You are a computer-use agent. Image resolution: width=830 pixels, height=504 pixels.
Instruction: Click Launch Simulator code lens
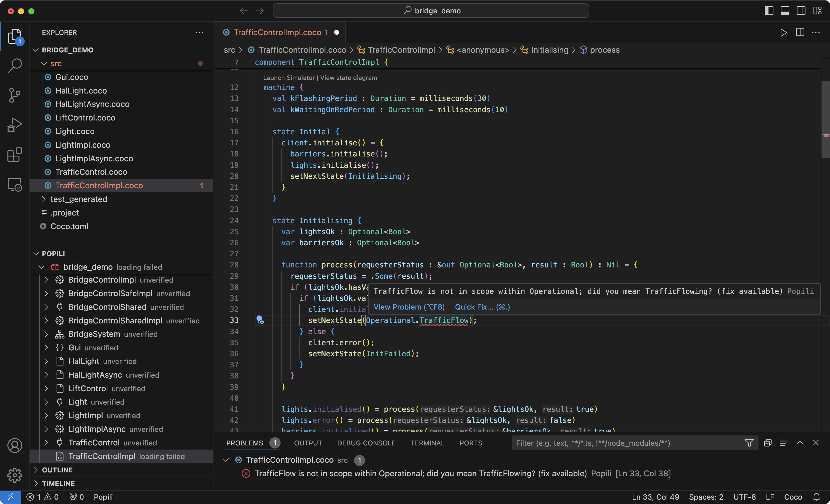289,77
